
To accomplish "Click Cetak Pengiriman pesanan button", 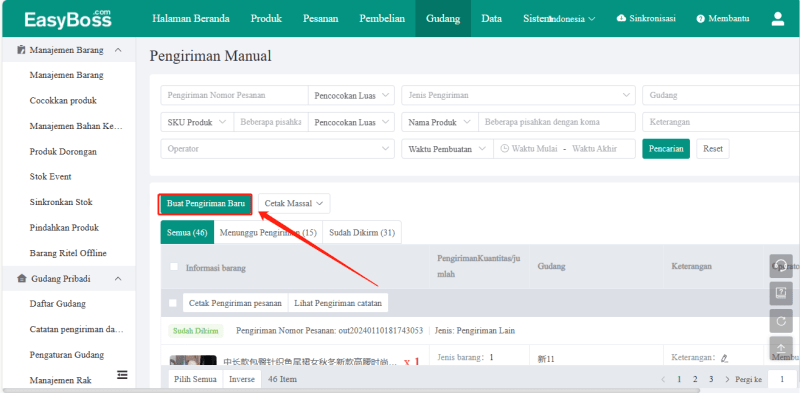I will pyautogui.click(x=235, y=303).
